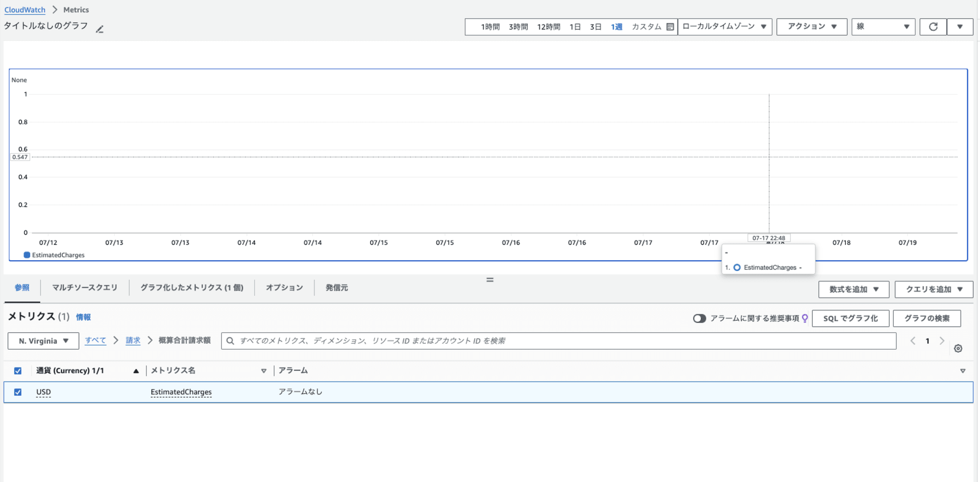Click the EstimatedCharges legend label under the graph
Viewport: 980px width, 482px height.
[x=58, y=255]
